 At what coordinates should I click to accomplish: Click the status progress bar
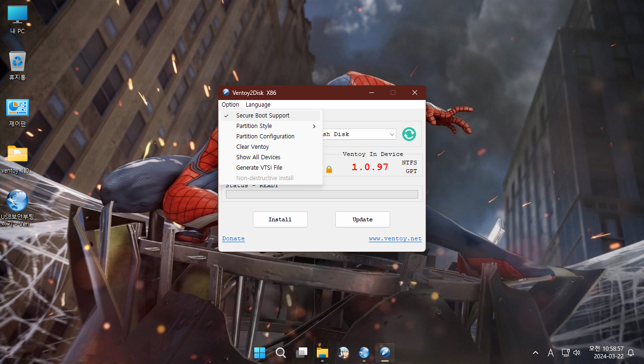click(x=322, y=194)
